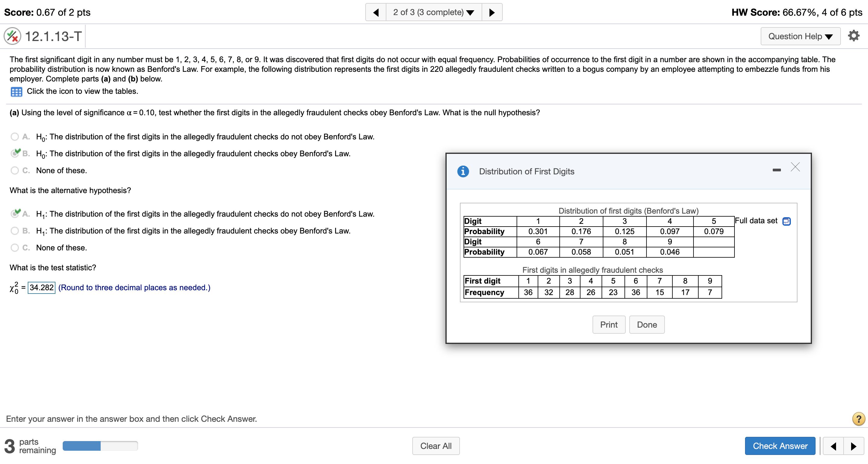Open the Question Help dropdown
Image resolution: width=868 pixels, height=464 pixels.
pyautogui.click(x=800, y=36)
